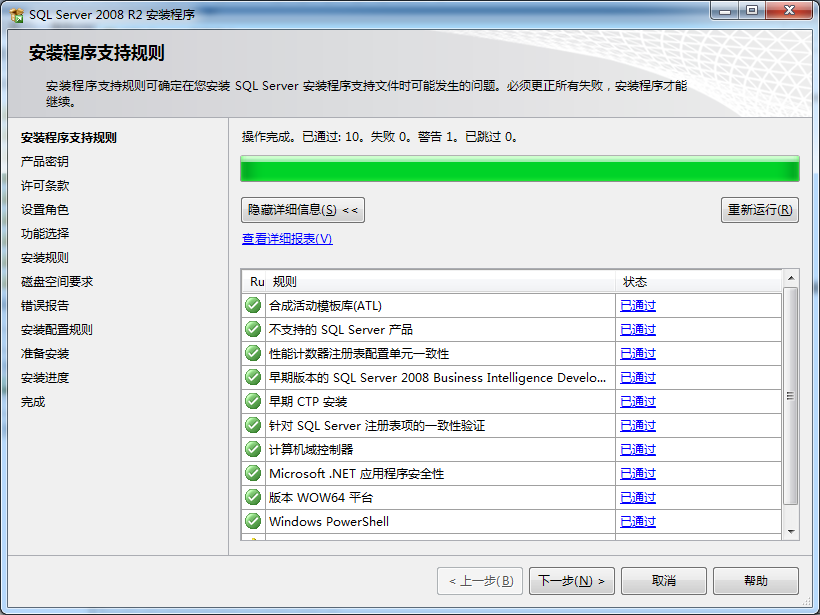
Task: Click check icon for Windows PowerShell
Action: click(x=253, y=521)
